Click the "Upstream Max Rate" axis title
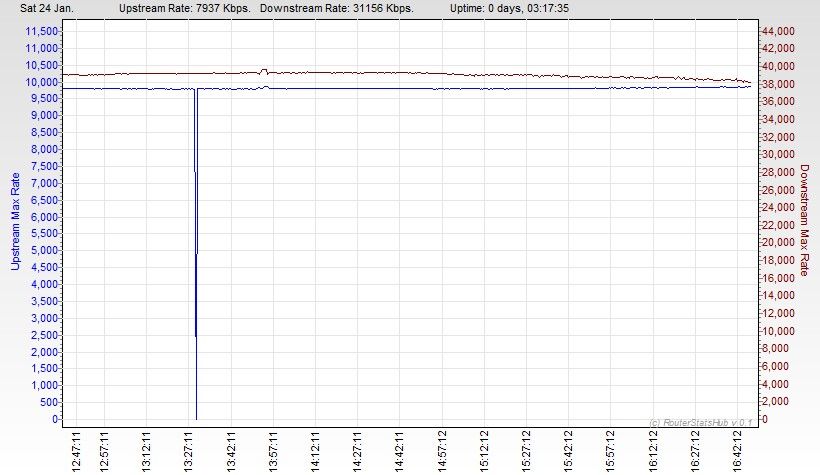 (15, 221)
